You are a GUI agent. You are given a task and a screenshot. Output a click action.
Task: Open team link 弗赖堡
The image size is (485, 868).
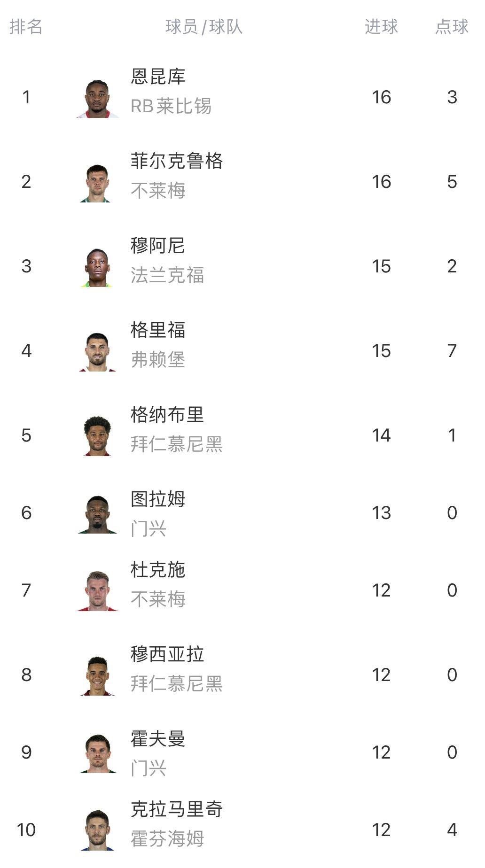click(158, 360)
